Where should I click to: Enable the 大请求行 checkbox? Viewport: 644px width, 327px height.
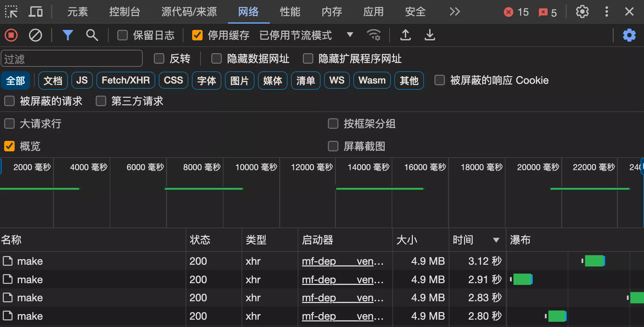click(x=9, y=123)
